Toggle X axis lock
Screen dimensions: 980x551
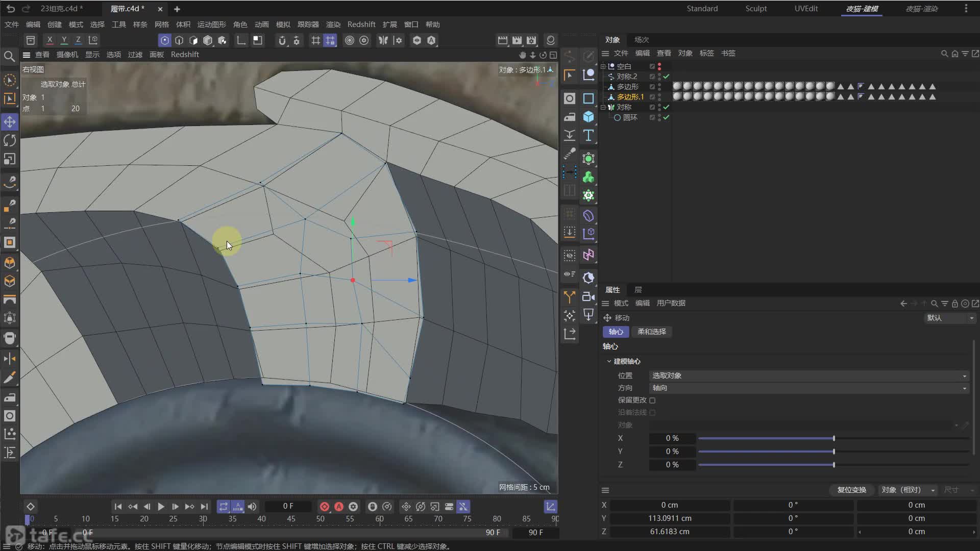[x=50, y=40]
